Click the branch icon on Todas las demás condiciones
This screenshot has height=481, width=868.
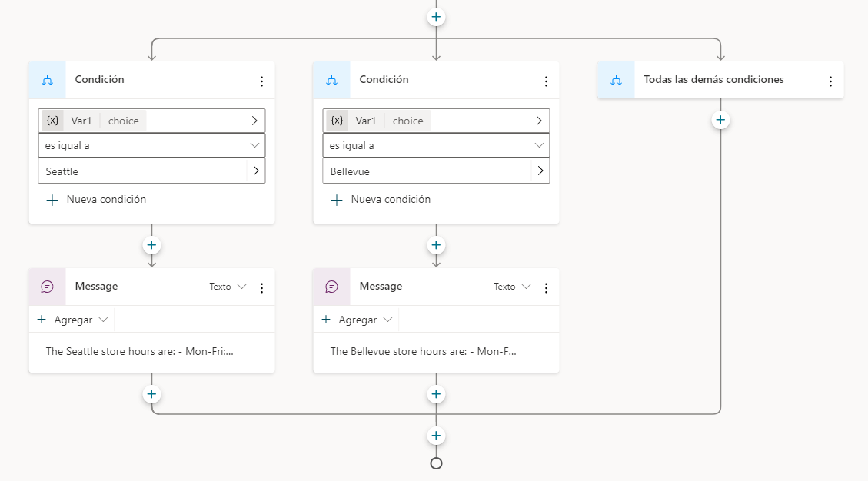(x=616, y=80)
